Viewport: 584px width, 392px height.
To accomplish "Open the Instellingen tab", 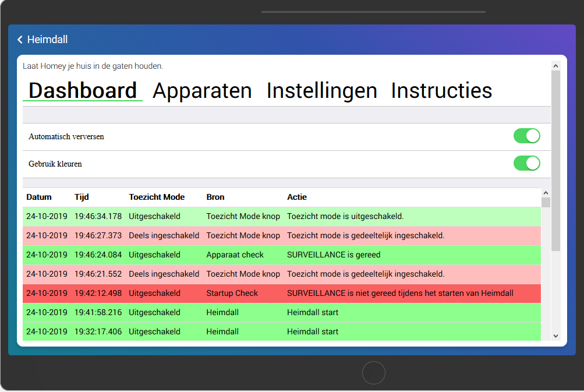I will (x=322, y=90).
